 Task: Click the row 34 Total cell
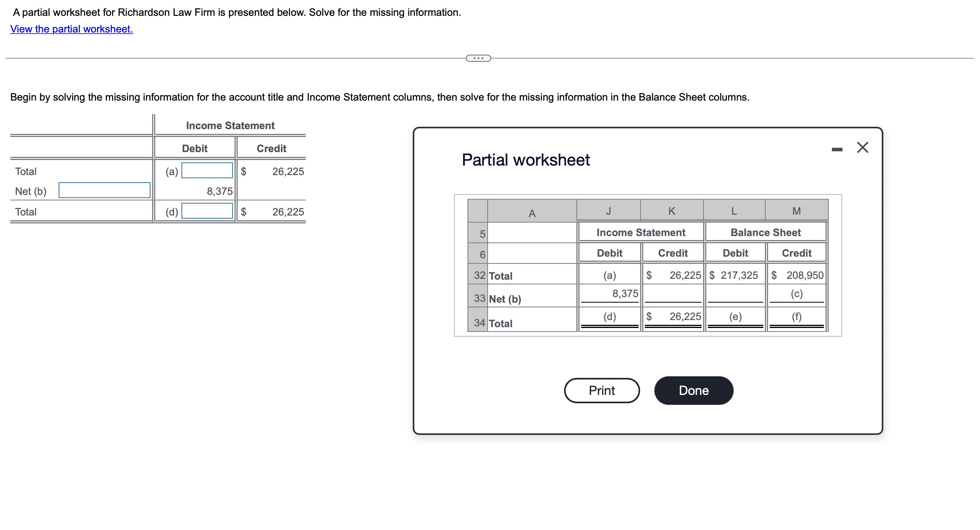click(x=500, y=323)
